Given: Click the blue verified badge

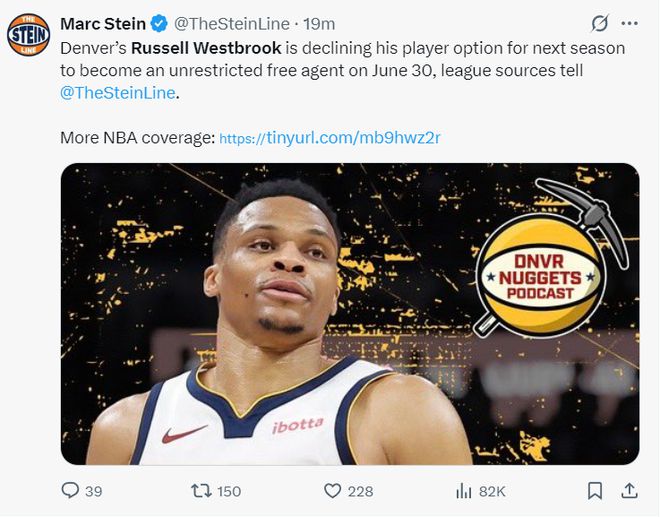Looking at the screenshot, I should tap(158, 23).
